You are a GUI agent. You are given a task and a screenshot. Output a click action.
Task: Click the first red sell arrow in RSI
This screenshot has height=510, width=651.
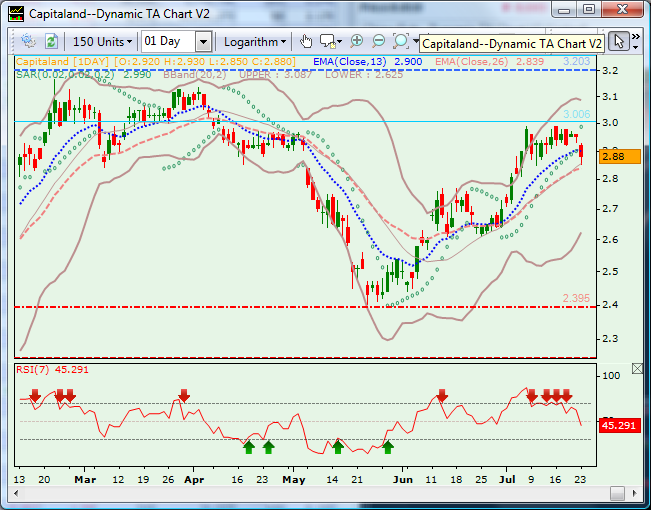35,396
